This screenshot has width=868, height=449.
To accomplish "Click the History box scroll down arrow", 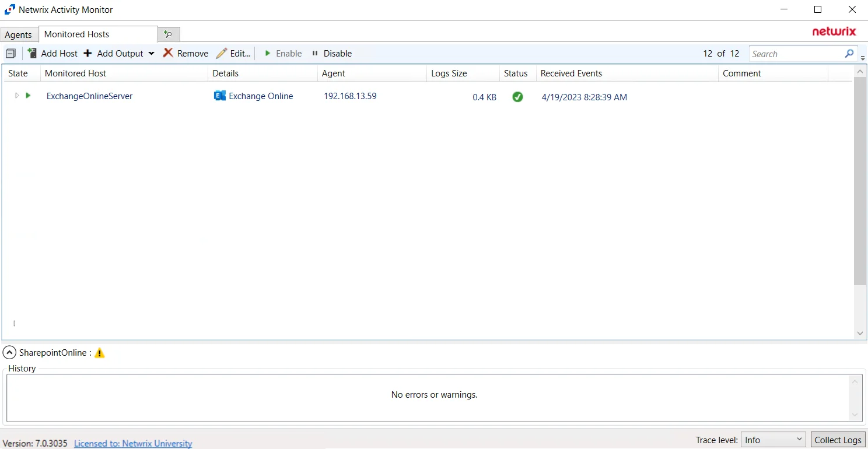I will pyautogui.click(x=856, y=415).
